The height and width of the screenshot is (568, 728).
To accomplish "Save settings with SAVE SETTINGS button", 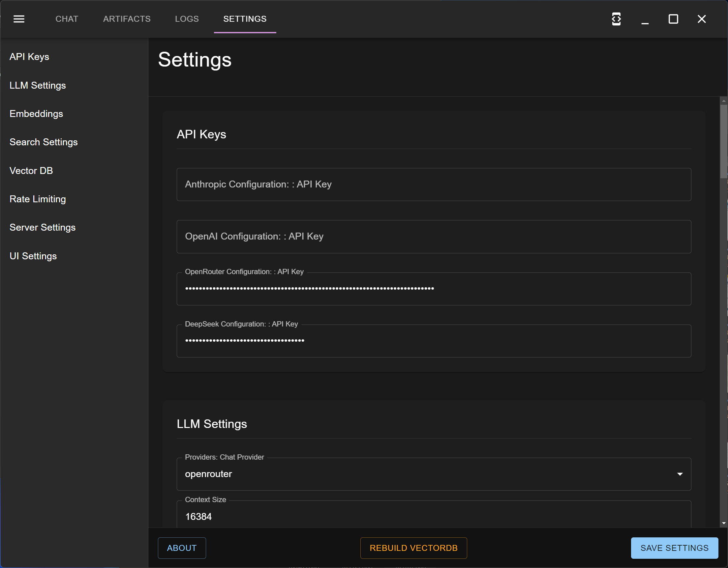I will (x=674, y=548).
